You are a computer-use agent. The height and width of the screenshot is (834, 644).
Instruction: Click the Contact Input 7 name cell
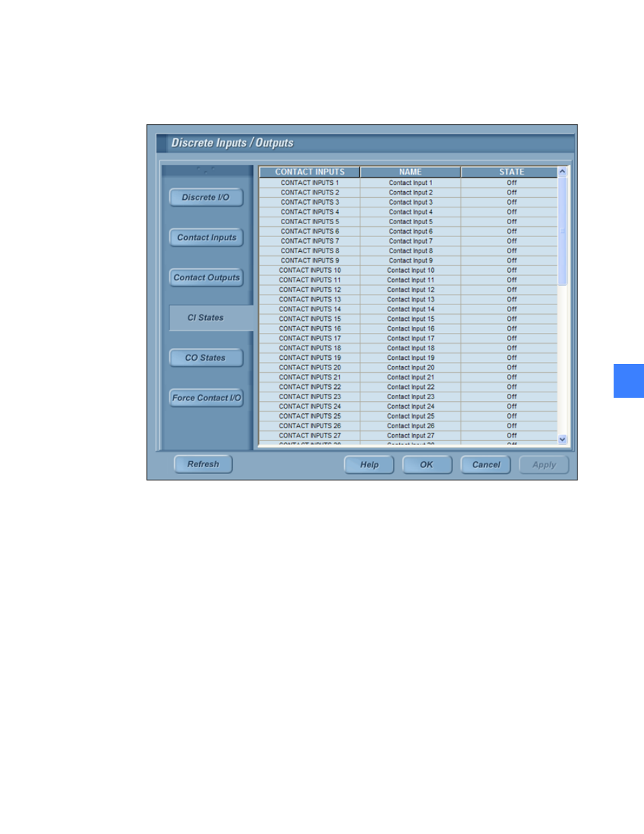click(410, 241)
